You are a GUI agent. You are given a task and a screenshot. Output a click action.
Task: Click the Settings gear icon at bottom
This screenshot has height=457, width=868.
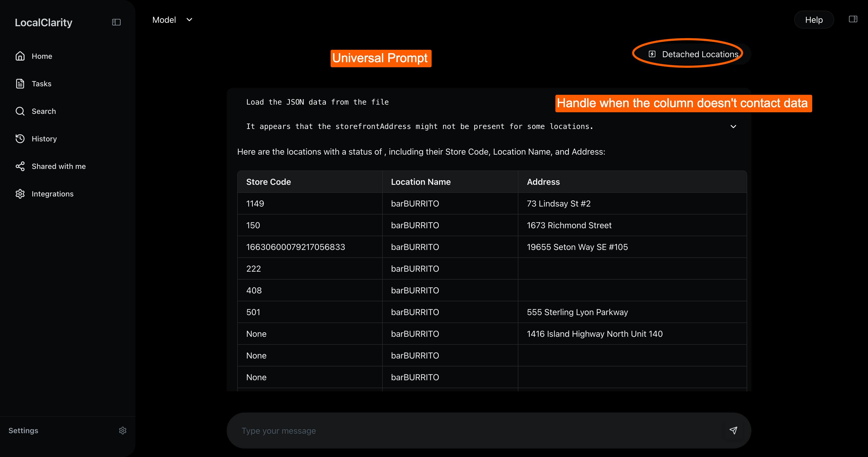(x=123, y=430)
